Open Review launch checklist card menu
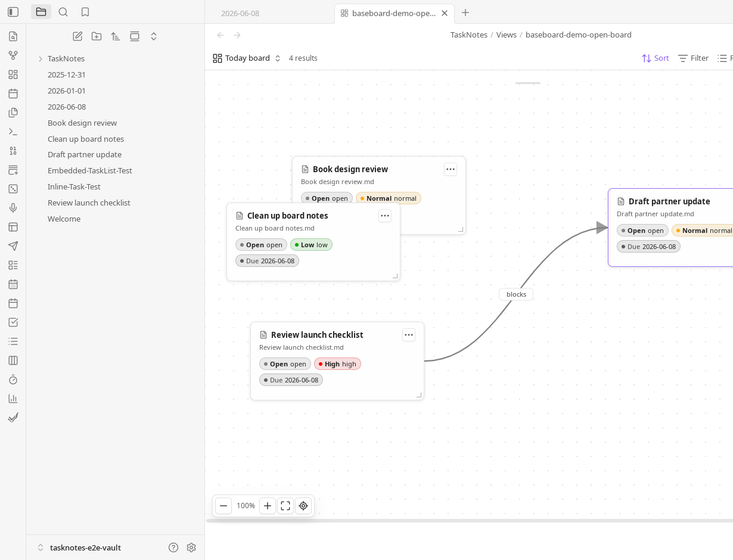Viewport: 733px width, 560px height. click(x=409, y=335)
